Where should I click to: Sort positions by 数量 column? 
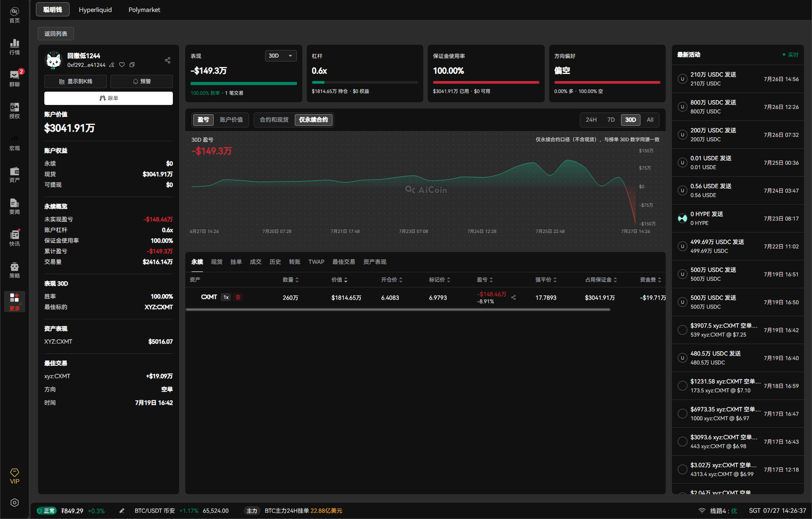point(291,280)
